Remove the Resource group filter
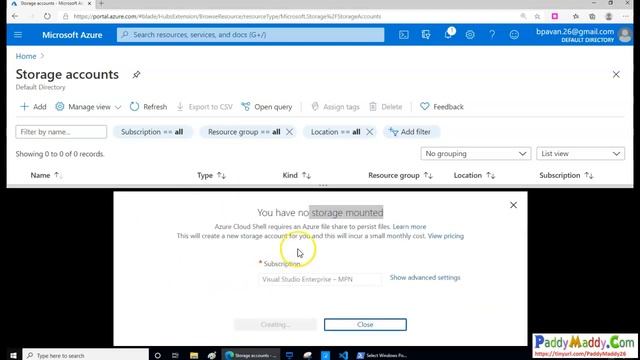 (x=289, y=132)
